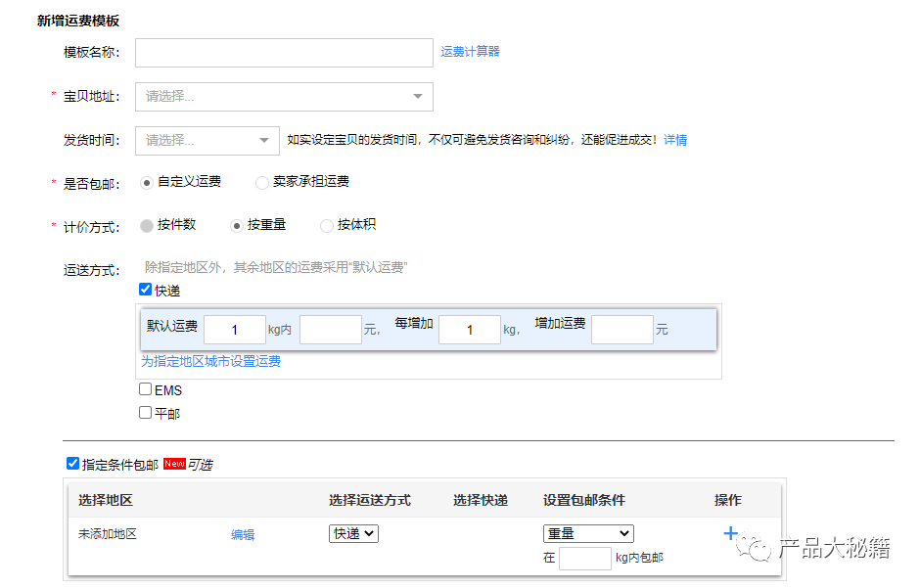The image size is (920, 588).
Task: Select 按件数 pricing method
Action: pyautogui.click(x=147, y=226)
